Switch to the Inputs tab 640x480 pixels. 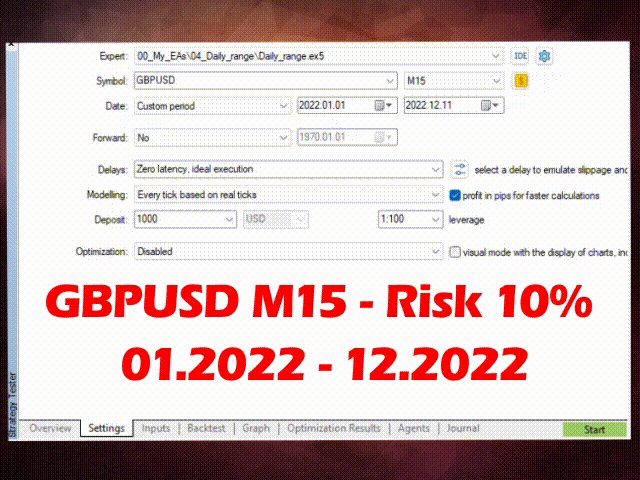[156, 428]
